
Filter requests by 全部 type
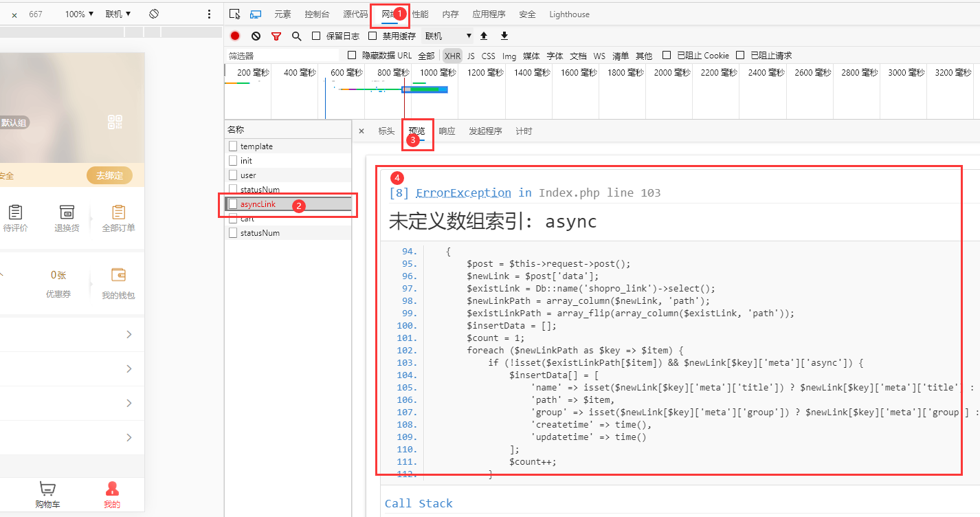pyautogui.click(x=426, y=56)
